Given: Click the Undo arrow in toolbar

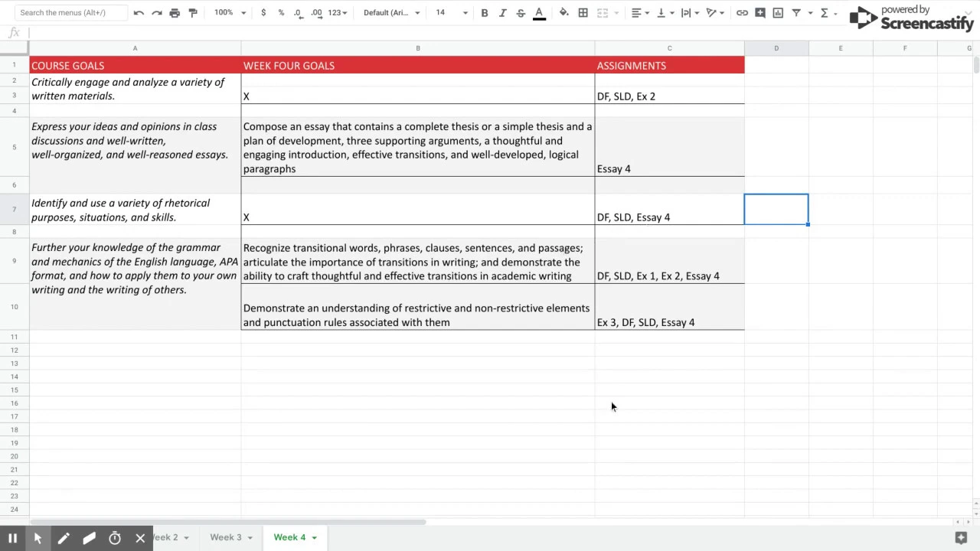Looking at the screenshot, I should click(139, 13).
